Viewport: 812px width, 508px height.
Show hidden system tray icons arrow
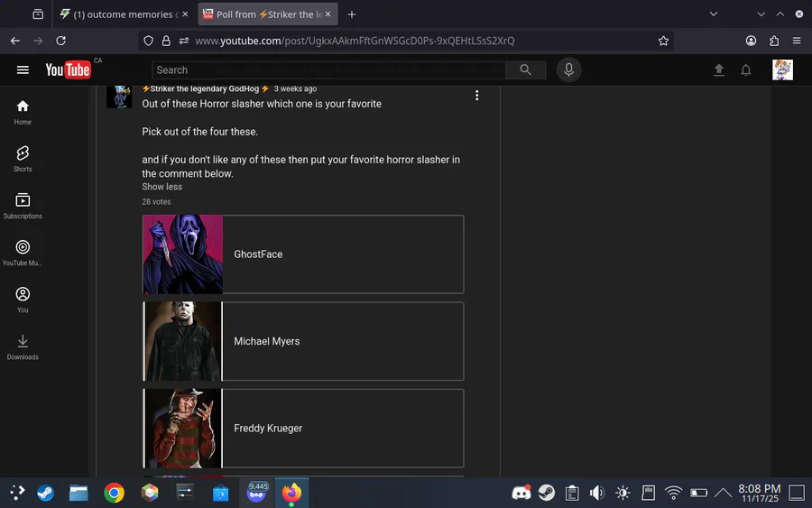(723, 493)
